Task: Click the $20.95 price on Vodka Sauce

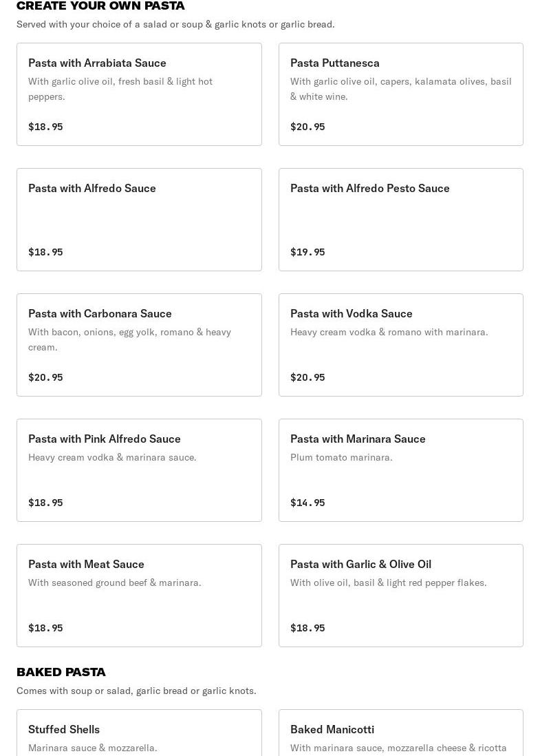Action: [x=307, y=377]
